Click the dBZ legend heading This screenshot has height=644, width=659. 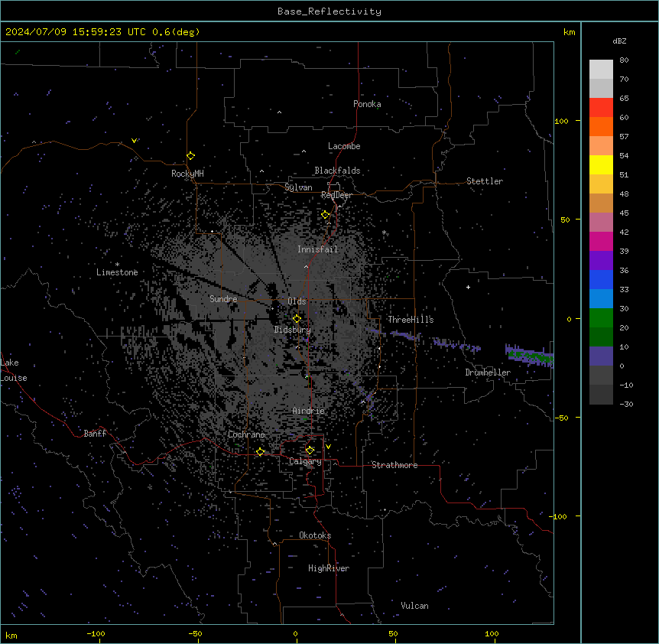point(619,41)
